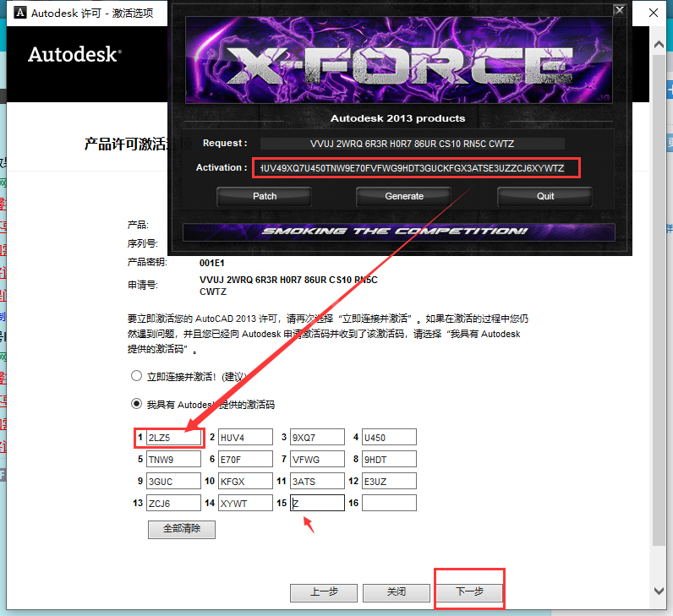Close the Autodesk license activation window

pyautogui.click(x=654, y=13)
